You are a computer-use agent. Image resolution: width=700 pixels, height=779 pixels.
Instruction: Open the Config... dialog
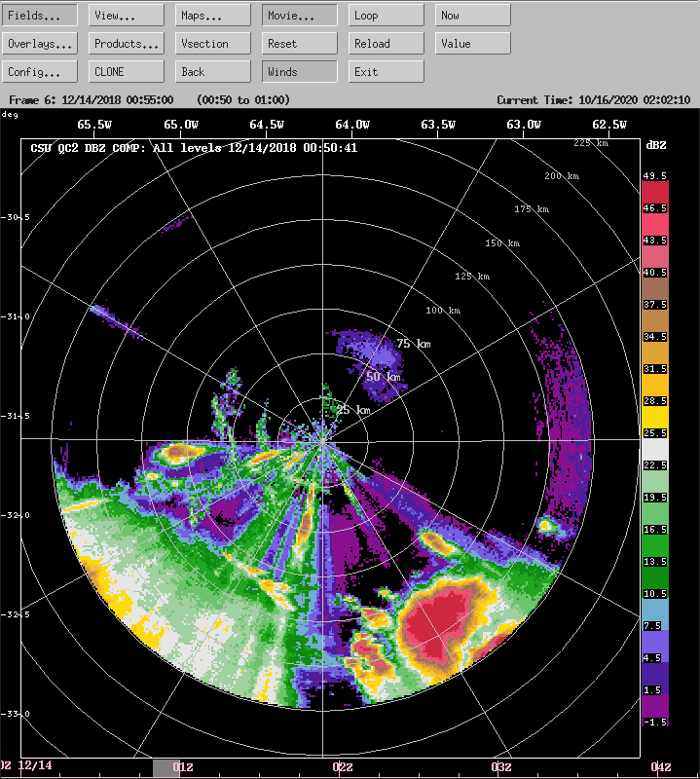click(40, 72)
